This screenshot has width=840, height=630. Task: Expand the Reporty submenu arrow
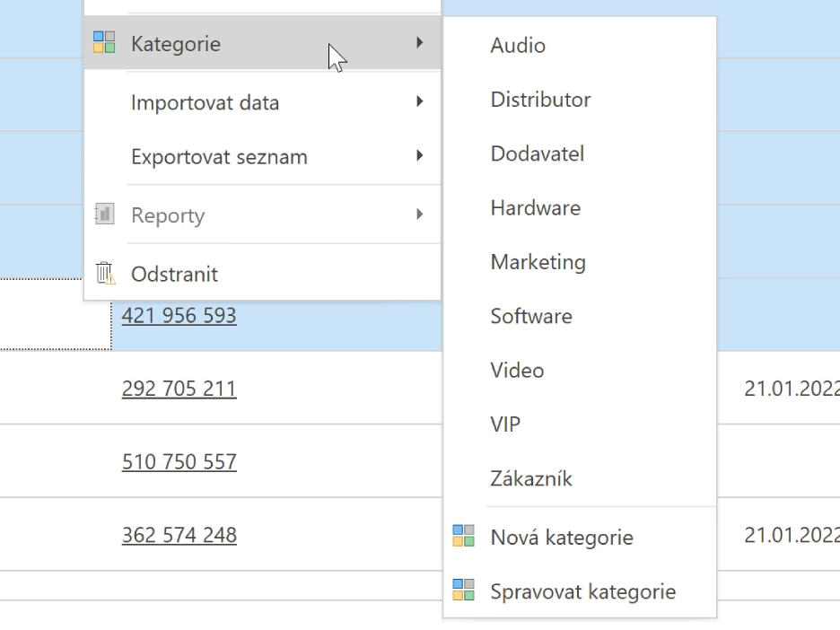click(x=419, y=214)
